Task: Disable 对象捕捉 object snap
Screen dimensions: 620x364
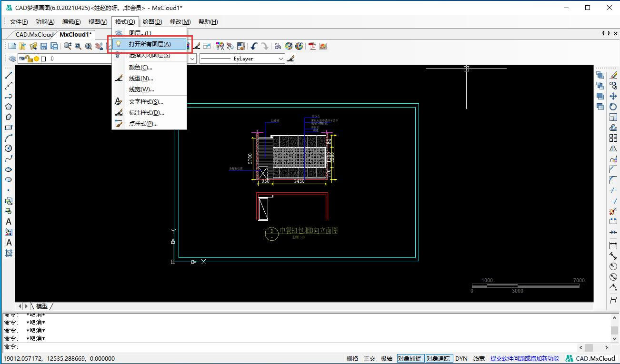Action: click(410, 358)
